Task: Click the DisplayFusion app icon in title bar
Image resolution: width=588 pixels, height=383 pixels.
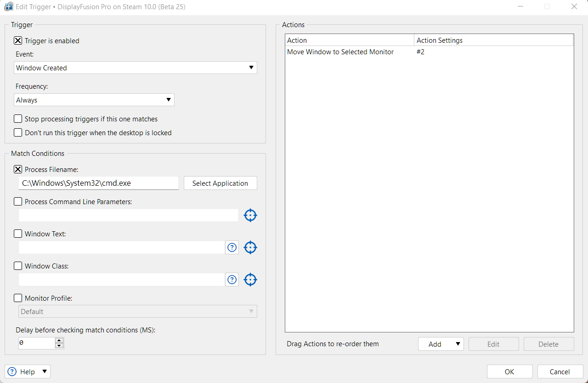Action: click(8, 7)
